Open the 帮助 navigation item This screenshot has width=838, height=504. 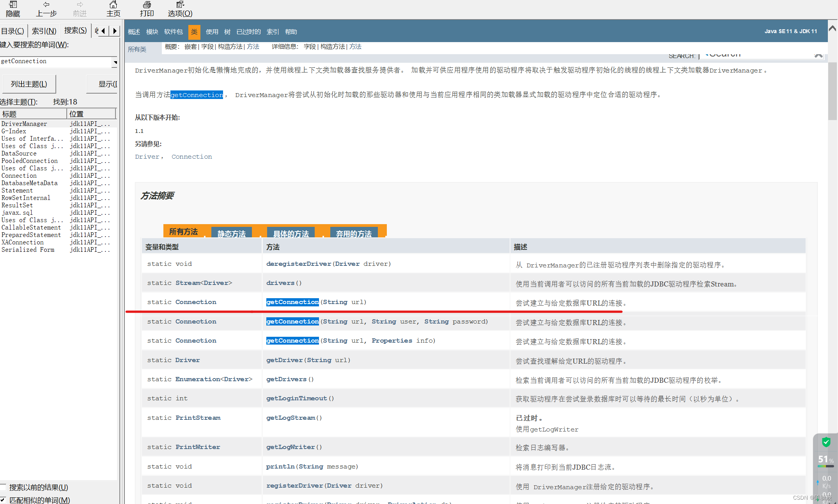[x=291, y=32]
